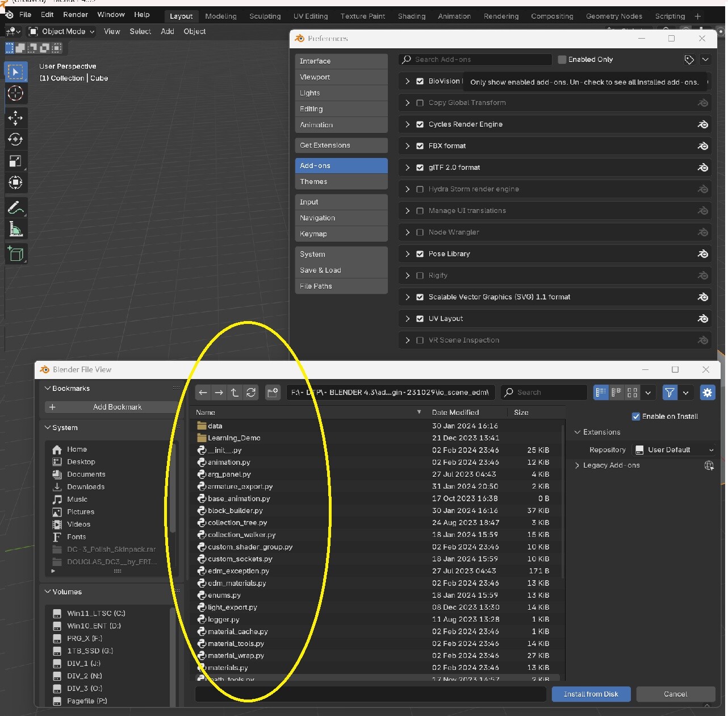
Task: Click Add Bookmark button
Action: coord(111,407)
